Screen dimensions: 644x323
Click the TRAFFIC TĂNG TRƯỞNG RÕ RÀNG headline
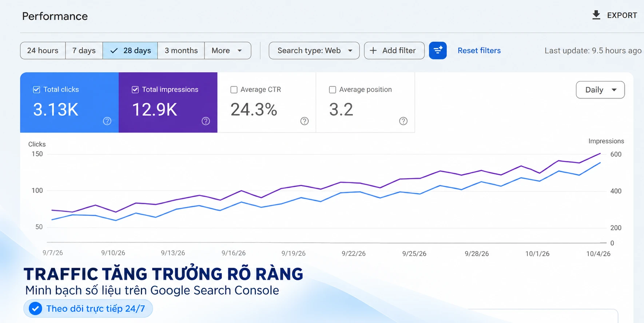click(163, 273)
